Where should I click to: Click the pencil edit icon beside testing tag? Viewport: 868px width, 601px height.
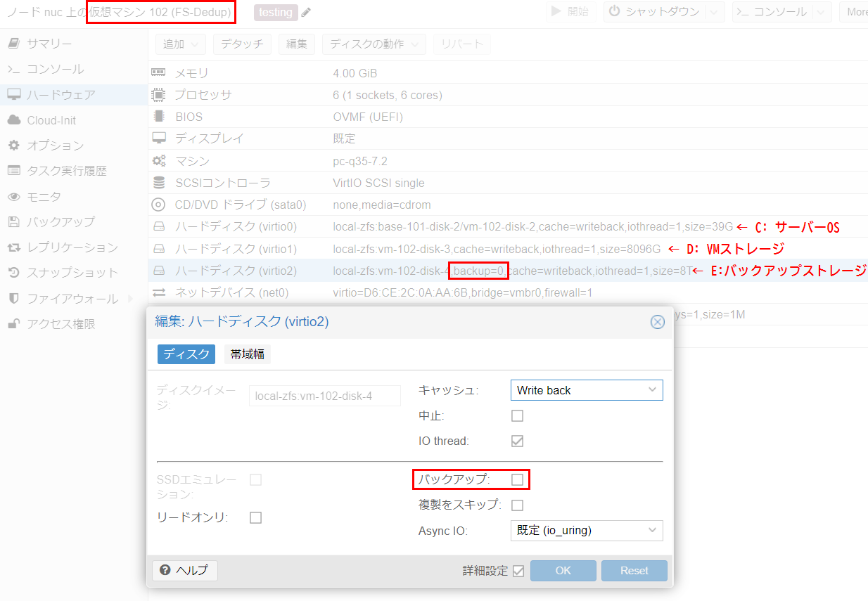(x=306, y=12)
